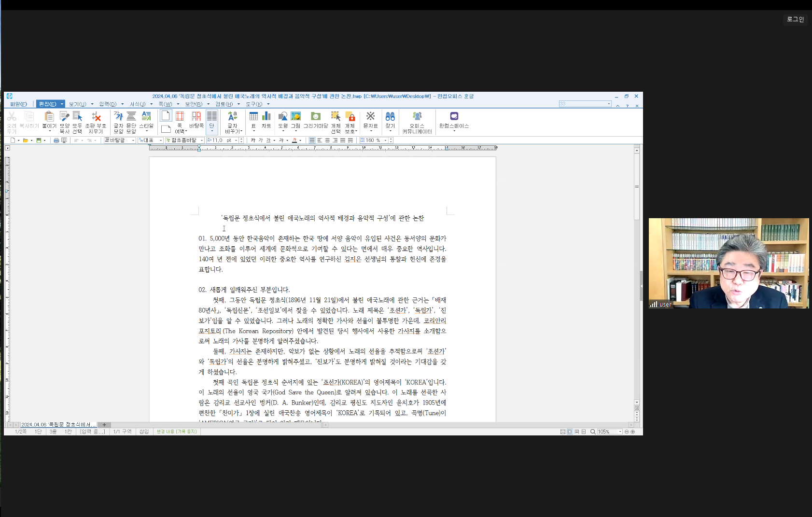The image size is (812, 517).
Task: Click the Select All (모두 선택) icon
Action: coord(77,116)
